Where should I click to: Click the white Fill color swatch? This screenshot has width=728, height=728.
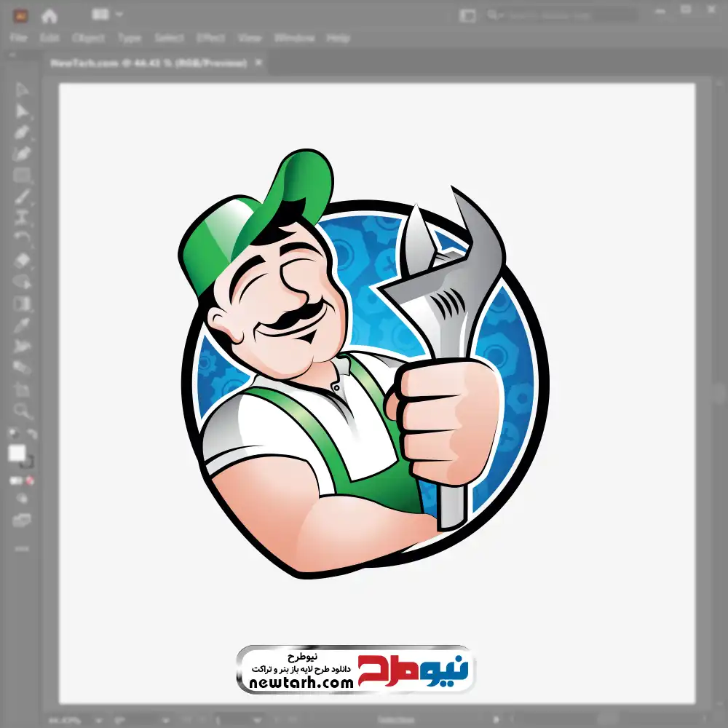[17, 454]
